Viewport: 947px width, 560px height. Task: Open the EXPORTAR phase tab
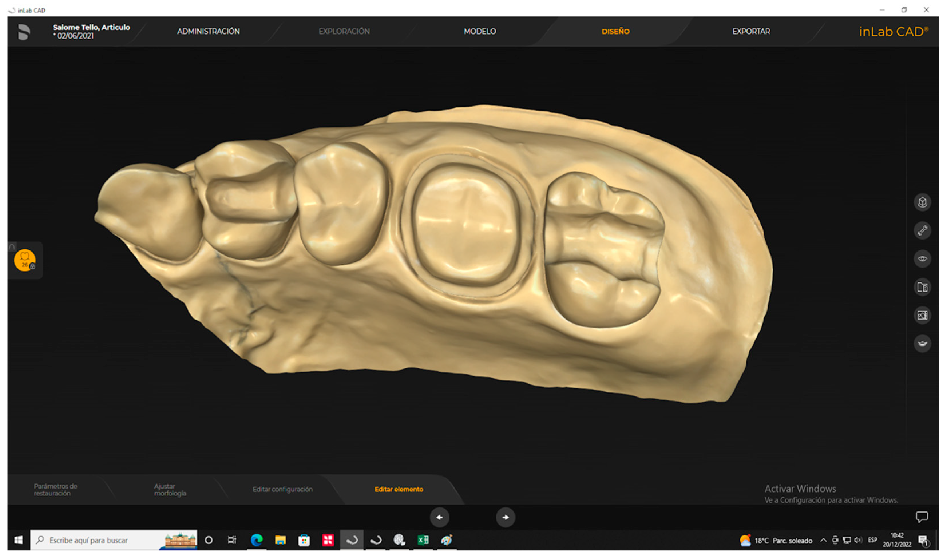(x=751, y=32)
